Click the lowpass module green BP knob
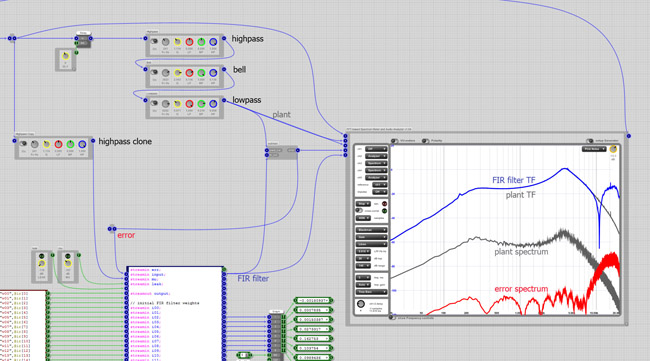The width and height of the screenshot is (650, 361). point(201,104)
